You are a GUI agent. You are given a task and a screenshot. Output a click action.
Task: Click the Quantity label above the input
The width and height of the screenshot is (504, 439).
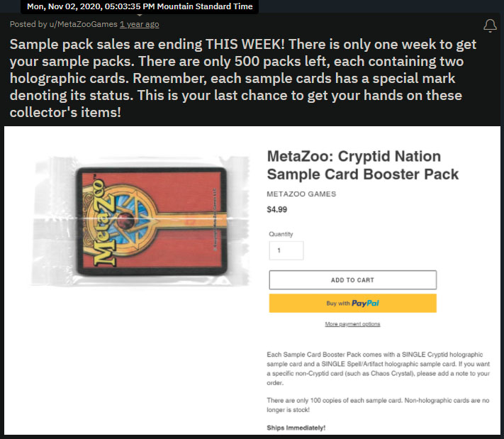click(281, 234)
